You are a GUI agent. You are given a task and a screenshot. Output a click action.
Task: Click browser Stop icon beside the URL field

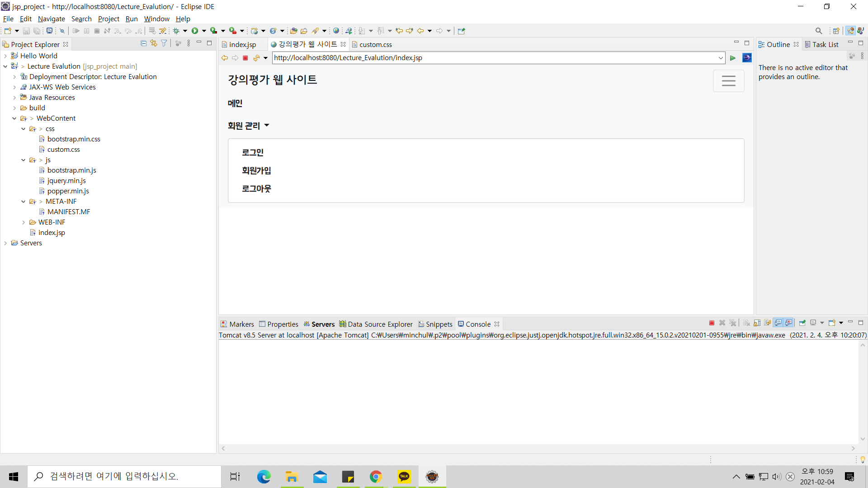245,58
